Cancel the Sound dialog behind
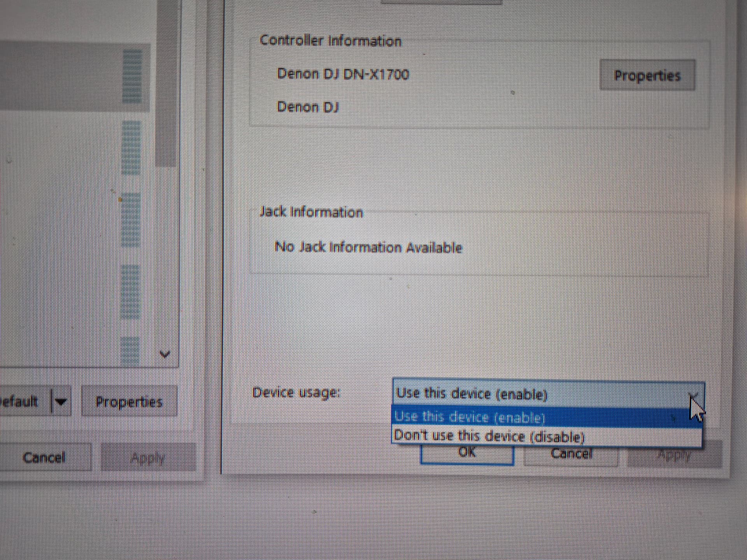The height and width of the screenshot is (560, 747). [44, 458]
